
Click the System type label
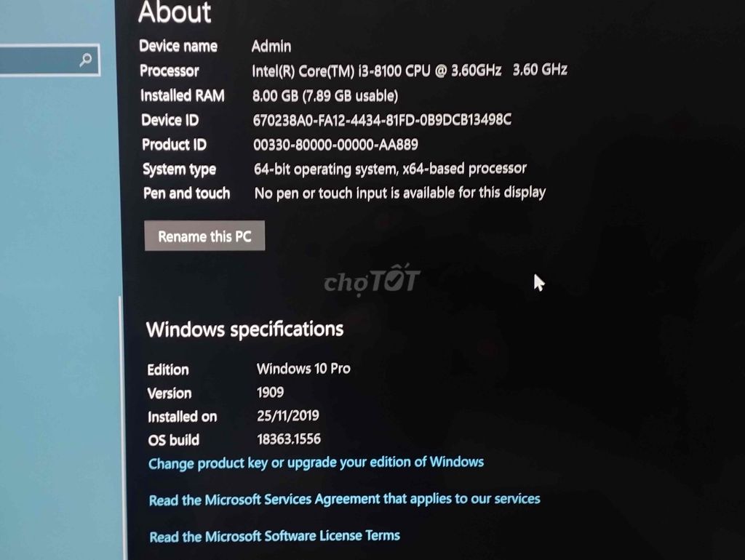point(180,169)
